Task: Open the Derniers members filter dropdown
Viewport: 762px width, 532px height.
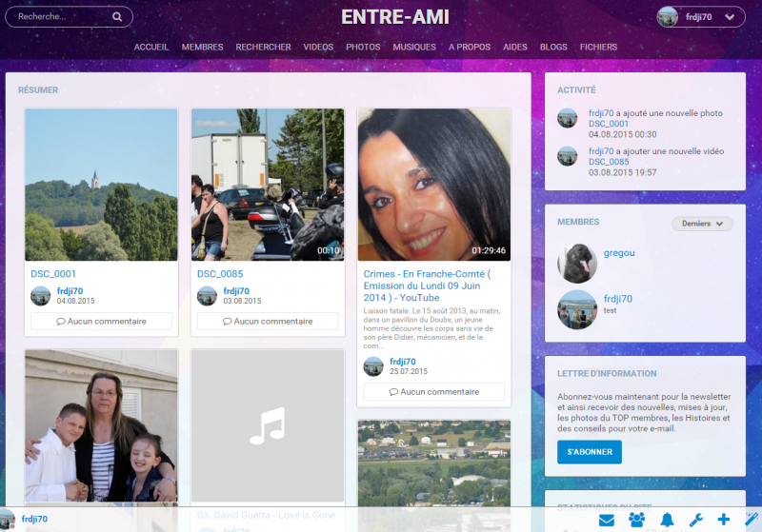Action: [x=702, y=224]
